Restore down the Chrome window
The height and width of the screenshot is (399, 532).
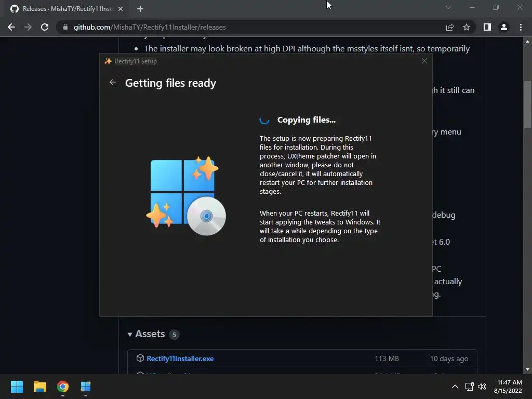(x=496, y=7)
